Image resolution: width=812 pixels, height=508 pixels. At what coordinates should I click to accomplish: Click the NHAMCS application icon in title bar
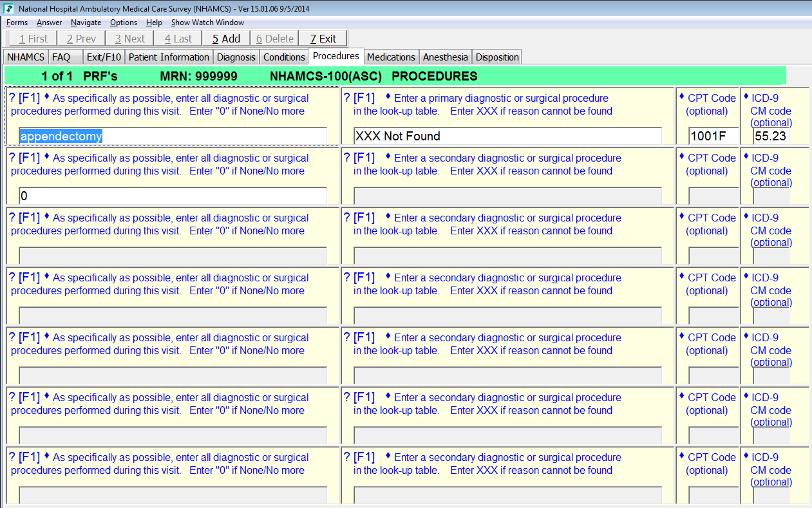click(8, 10)
